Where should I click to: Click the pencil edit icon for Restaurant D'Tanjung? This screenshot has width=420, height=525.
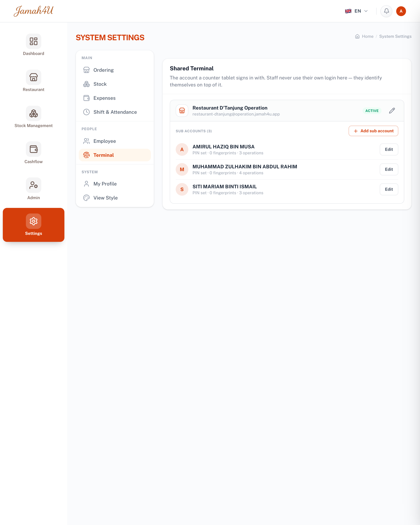392,111
